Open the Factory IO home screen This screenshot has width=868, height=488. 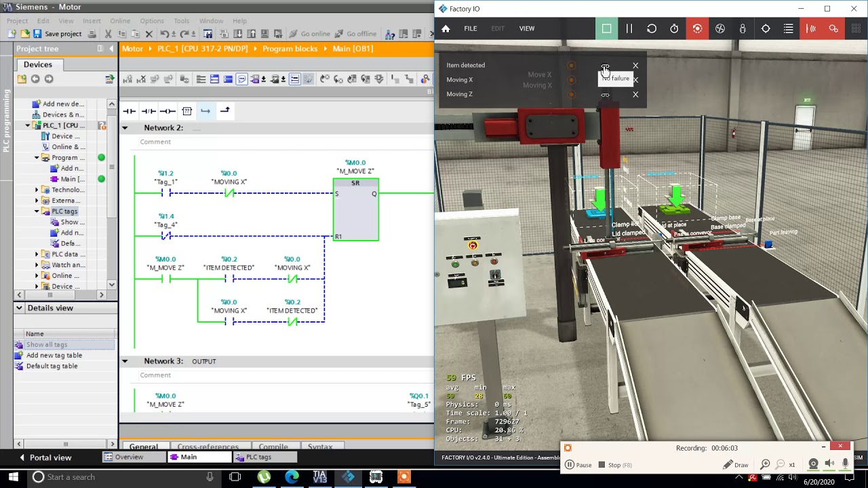click(x=446, y=28)
